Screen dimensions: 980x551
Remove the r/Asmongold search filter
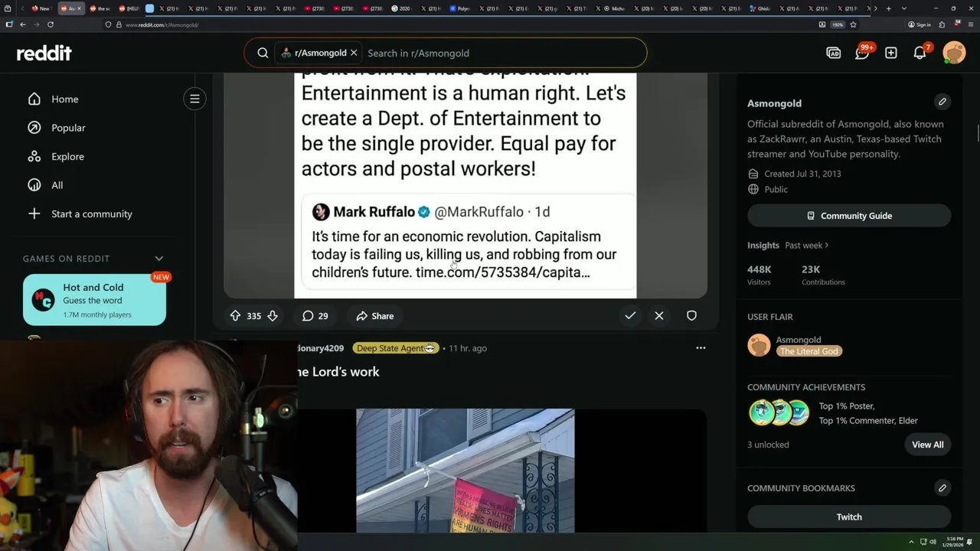354,53
